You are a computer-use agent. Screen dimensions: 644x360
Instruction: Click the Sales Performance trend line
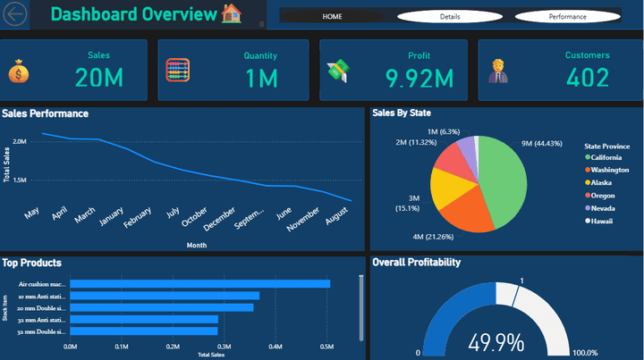(197, 172)
